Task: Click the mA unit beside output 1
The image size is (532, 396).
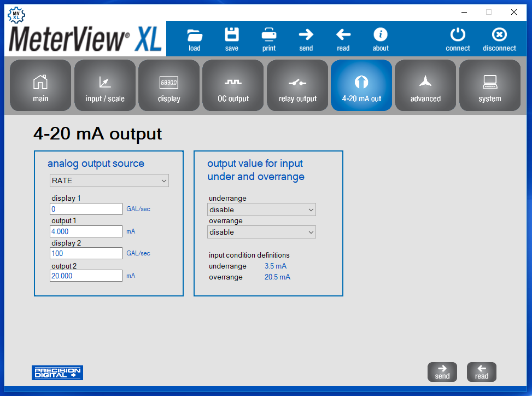Action: (131, 231)
